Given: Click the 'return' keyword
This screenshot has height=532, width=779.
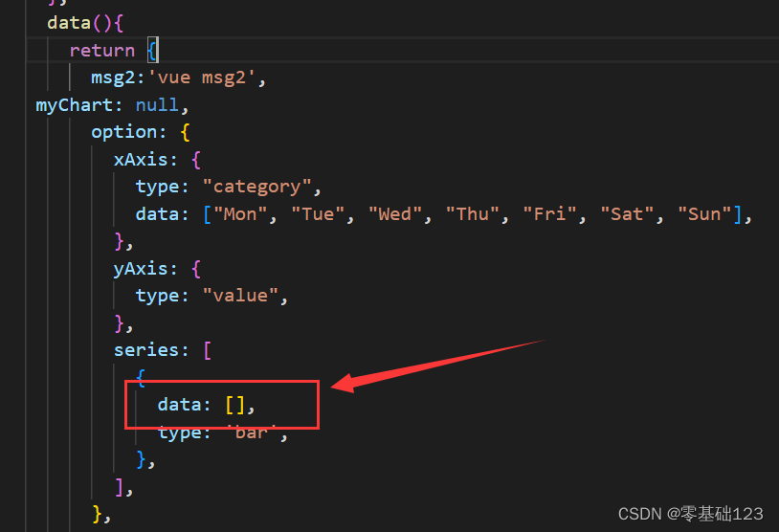Looking at the screenshot, I should tap(101, 50).
